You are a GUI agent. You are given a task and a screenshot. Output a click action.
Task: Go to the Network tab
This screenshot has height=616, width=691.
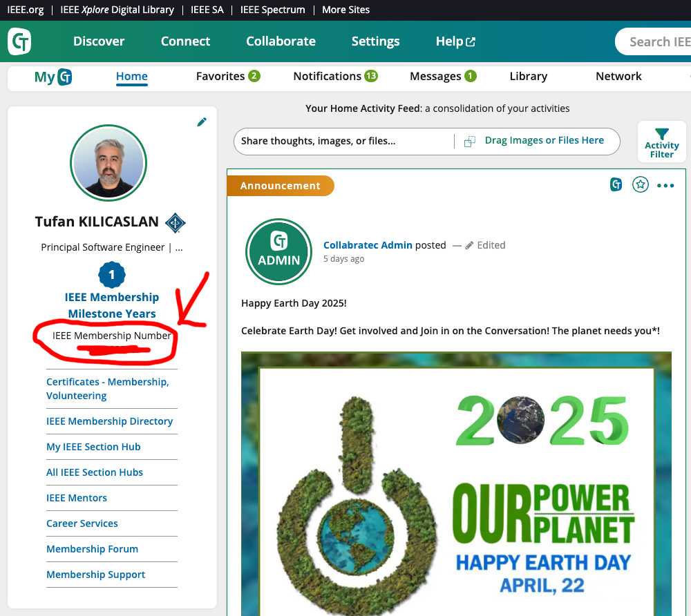[618, 76]
